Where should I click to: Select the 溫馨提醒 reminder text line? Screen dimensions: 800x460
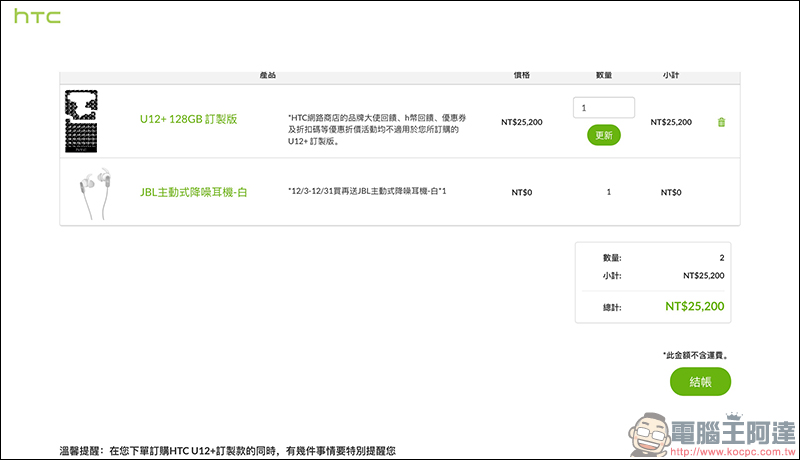228,451
